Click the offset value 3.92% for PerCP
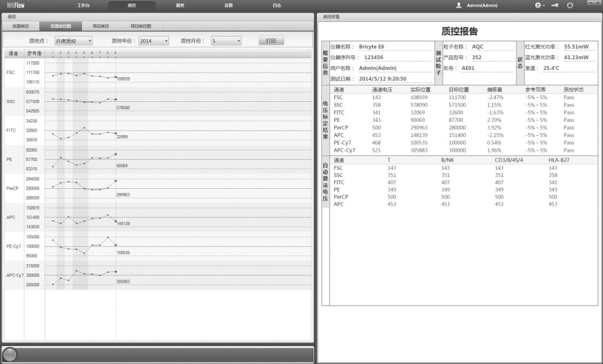The width and height of the screenshot is (603, 364). pyautogui.click(x=494, y=128)
